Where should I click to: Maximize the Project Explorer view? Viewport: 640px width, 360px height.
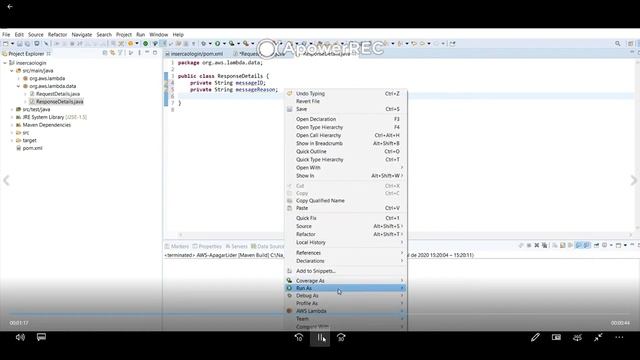pyautogui.click(x=155, y=53)
